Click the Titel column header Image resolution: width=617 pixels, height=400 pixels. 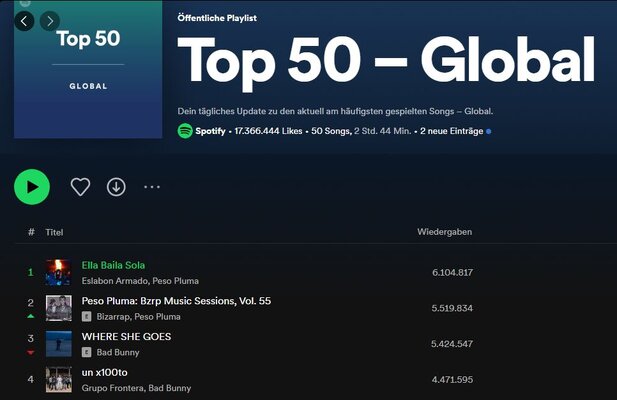point(54,232)
